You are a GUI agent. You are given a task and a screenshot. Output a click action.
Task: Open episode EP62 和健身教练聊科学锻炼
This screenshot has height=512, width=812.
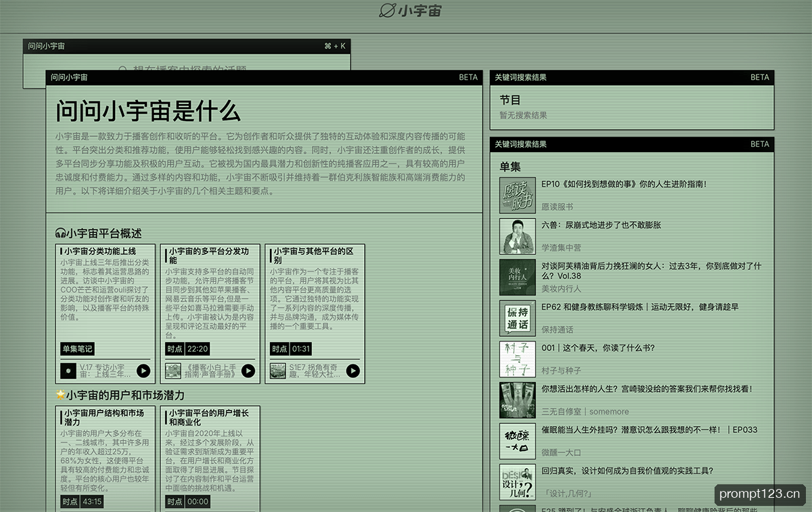[x=640, y=307]
